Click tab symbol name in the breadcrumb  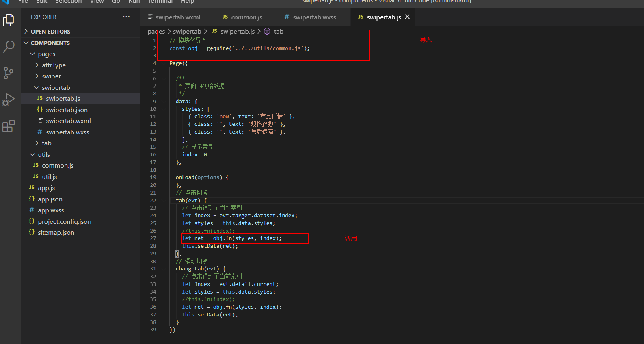click(x=279, y=31)
